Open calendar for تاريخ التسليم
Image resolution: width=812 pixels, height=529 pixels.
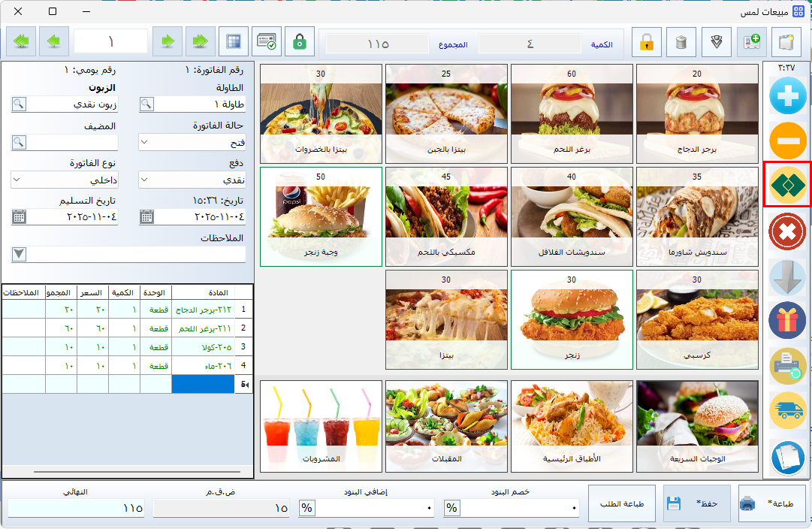coord(20,217)
